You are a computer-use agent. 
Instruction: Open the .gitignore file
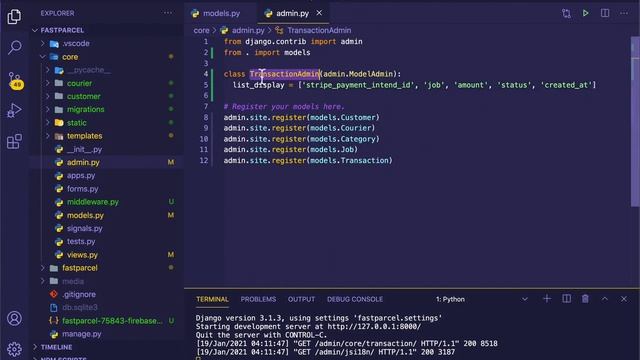[x=79, y=294]
